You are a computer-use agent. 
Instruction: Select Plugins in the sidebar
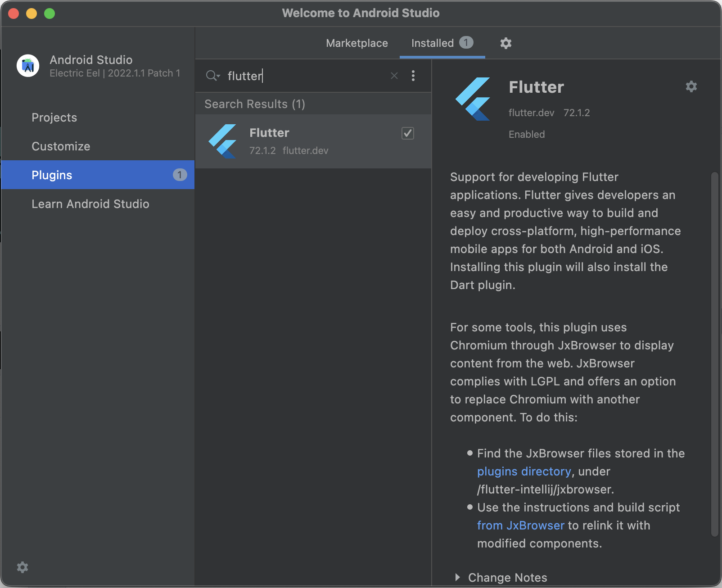click(98, 175)
